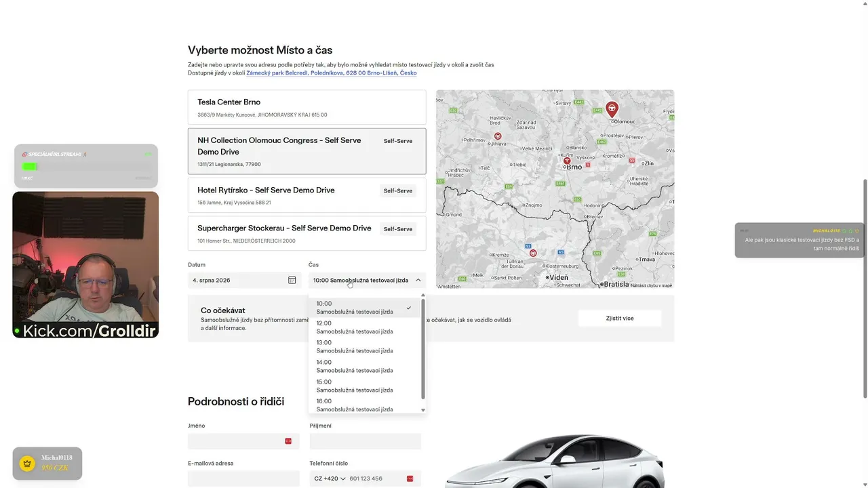Click the Znojmo label on the map

533,205
